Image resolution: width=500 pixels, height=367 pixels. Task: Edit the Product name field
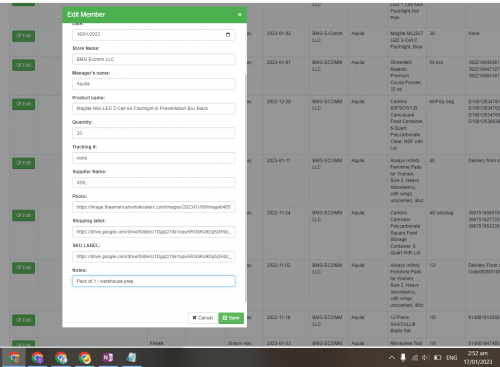coord(153,108)
